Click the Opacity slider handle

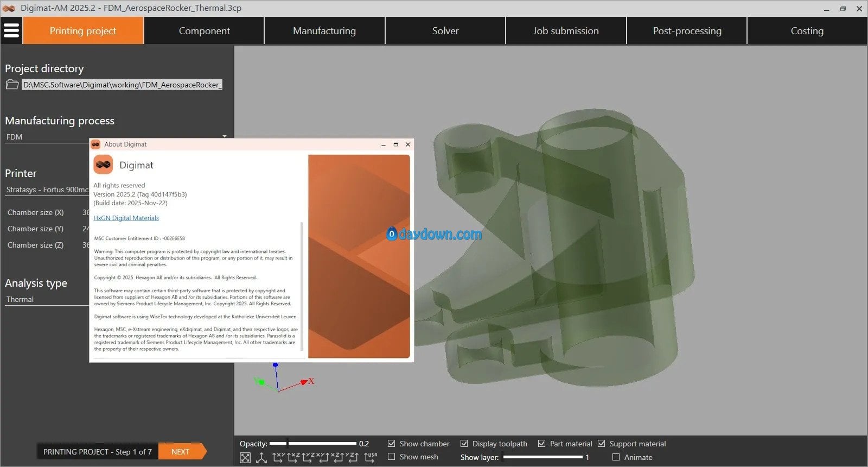tap(286, 444)
